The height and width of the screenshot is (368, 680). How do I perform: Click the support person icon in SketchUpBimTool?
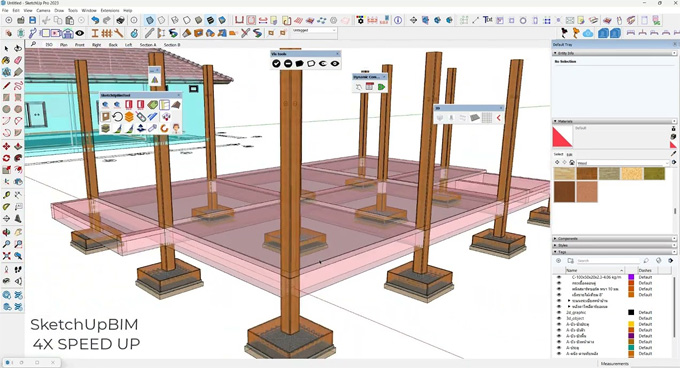click(176, 128)
